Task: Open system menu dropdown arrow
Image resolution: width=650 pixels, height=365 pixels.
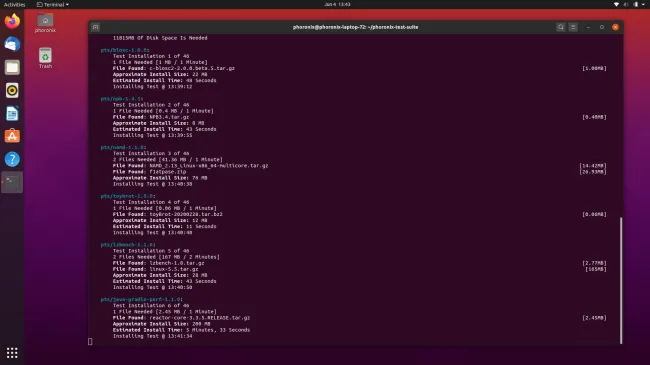Action: 644,5
